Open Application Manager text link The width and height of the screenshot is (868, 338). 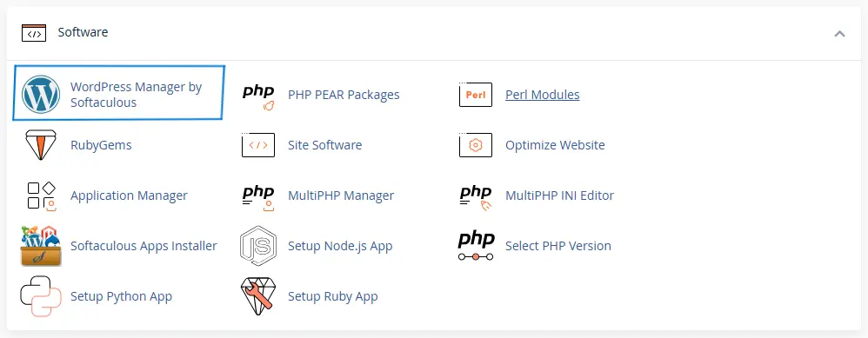[x=129, y=196]
